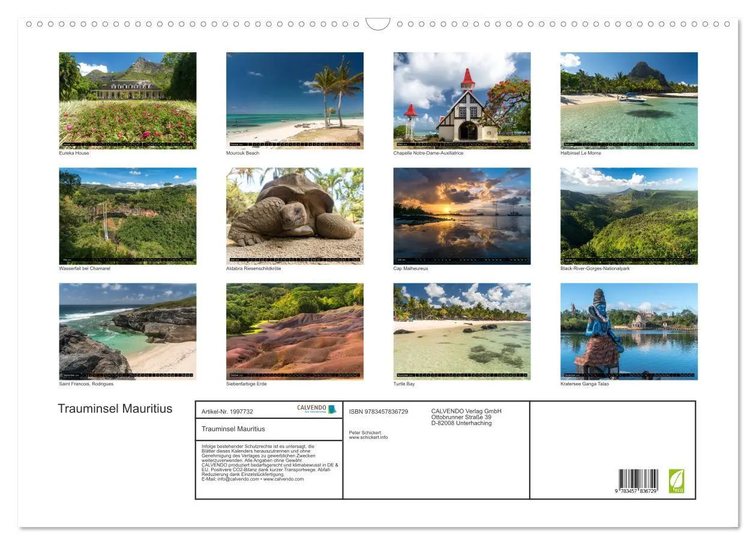Click the Eureka House photo
Screen dimensions: 756x545
(127, 99)
